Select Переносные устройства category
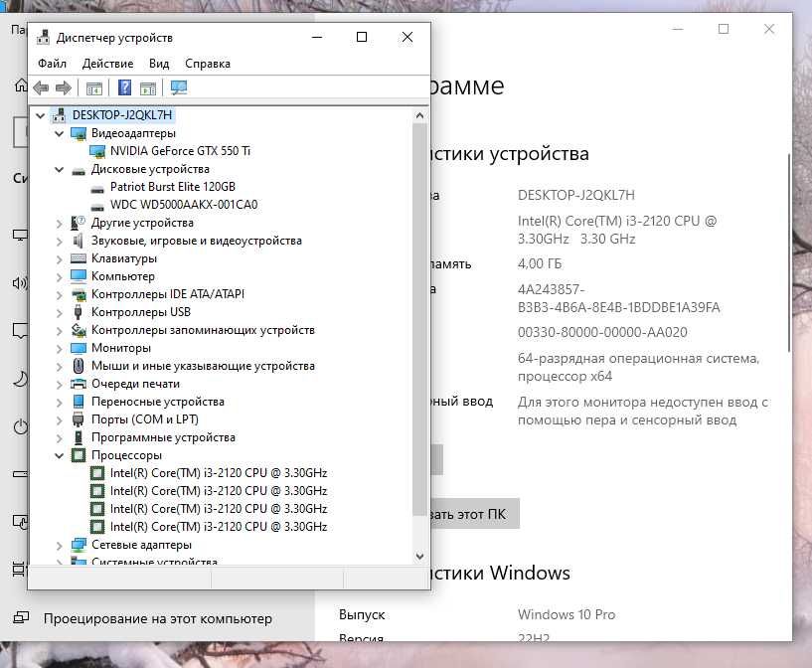 (x=157, y=402)
